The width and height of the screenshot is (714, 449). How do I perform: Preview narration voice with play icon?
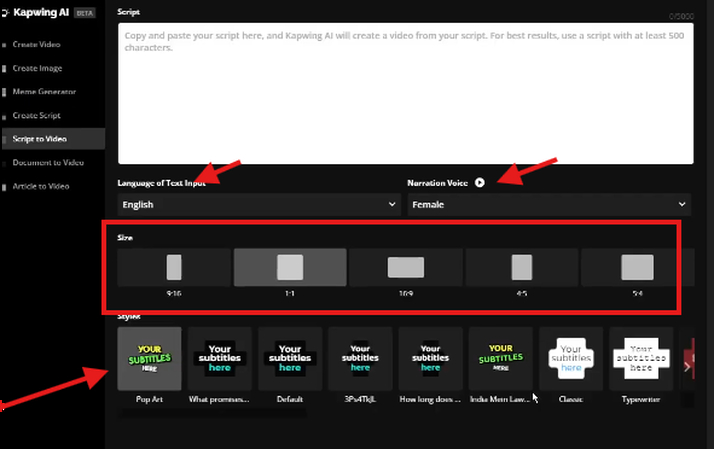pos(479,183)
